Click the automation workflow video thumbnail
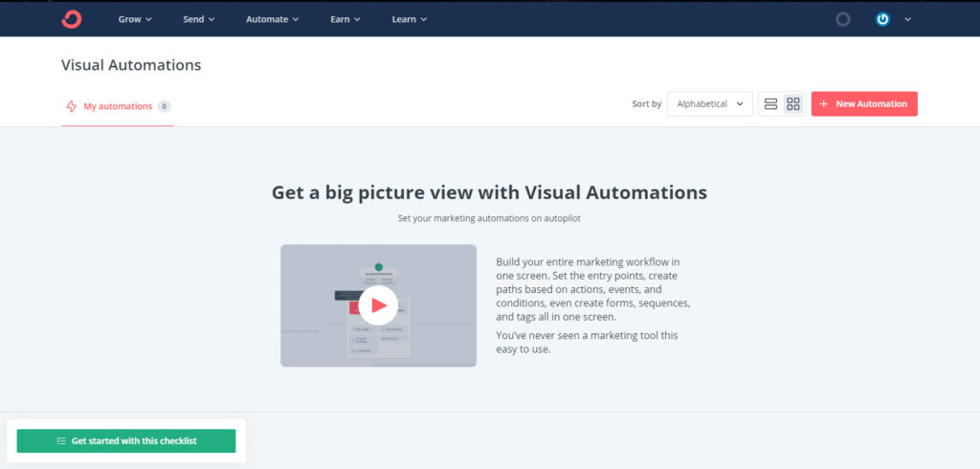980x469 pixels. [316, 335]
